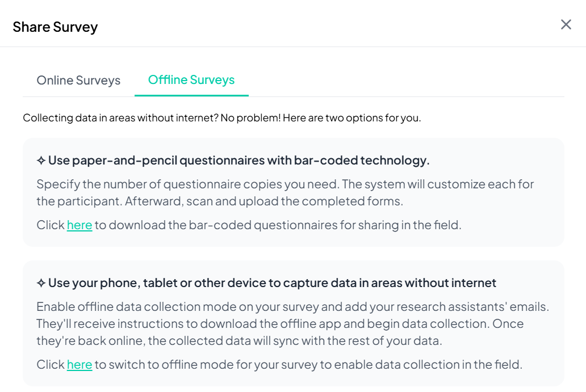Viewport: 586px width, 392px height.
Task: Click here to download bar-coded questionnaires
Action: [x=79, y=225]
